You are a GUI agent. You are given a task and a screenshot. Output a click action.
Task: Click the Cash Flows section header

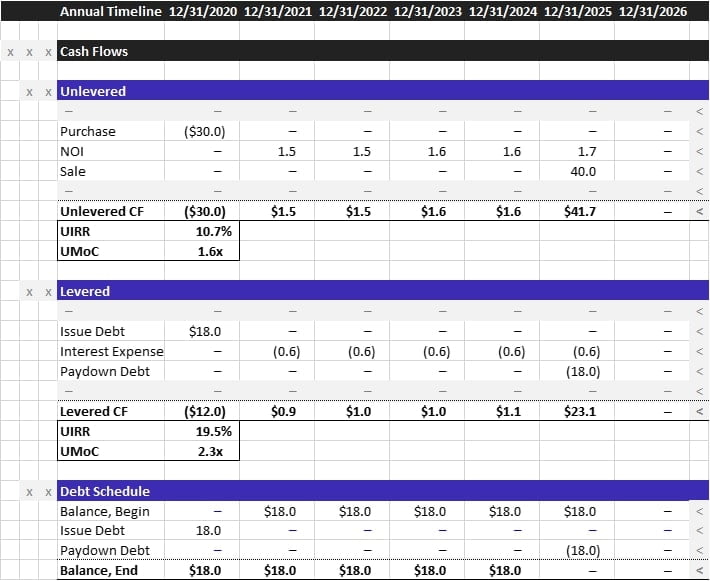(x=383, y=51)
